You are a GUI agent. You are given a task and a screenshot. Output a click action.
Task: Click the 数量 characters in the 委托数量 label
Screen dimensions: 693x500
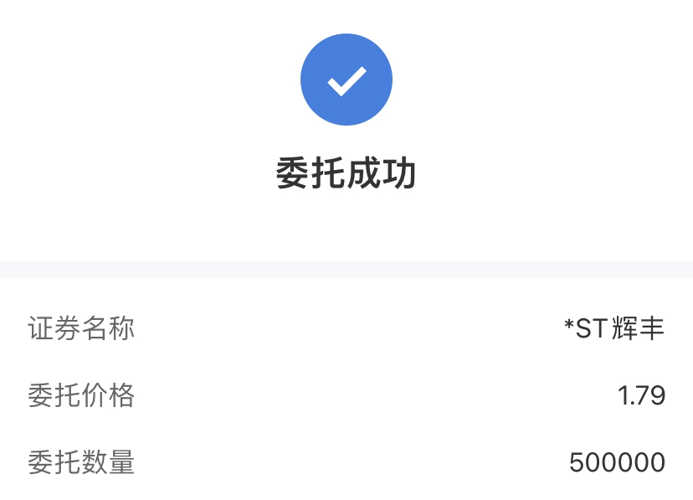point(108,462)
